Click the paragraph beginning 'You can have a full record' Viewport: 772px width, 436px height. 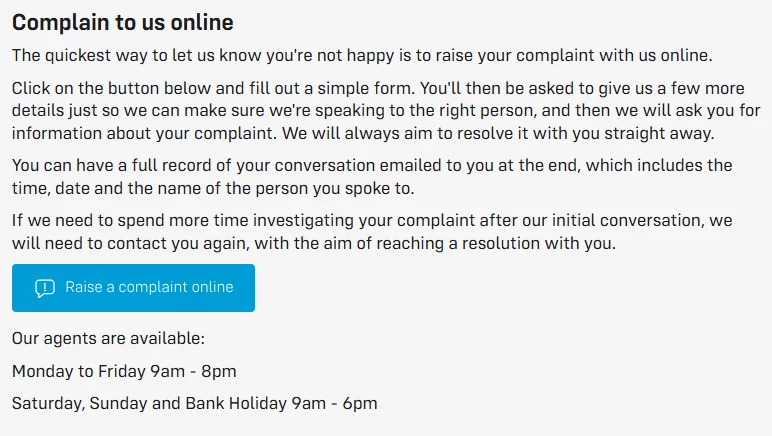click(x=372, y=177)
